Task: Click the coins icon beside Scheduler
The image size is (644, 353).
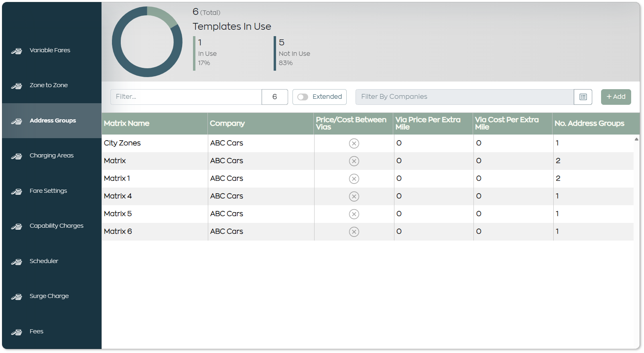Action: [x=16, y=262]
